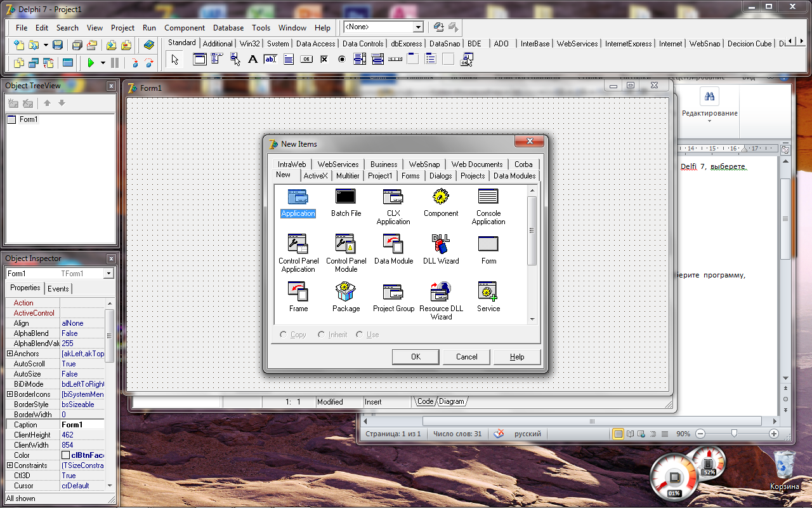Open the Form1 TForm1 object selector
The height and width of the screenshot is (508, 812).
coord(59,274)
